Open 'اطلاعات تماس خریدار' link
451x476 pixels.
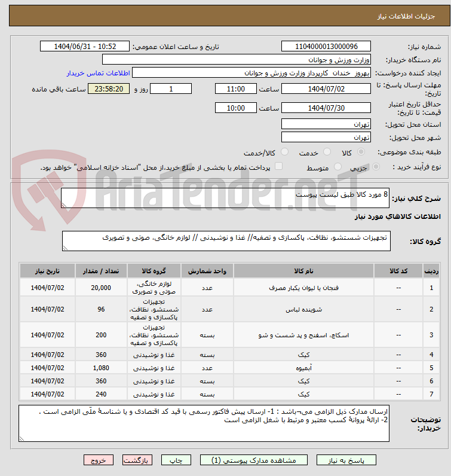(x=99, y=73)
